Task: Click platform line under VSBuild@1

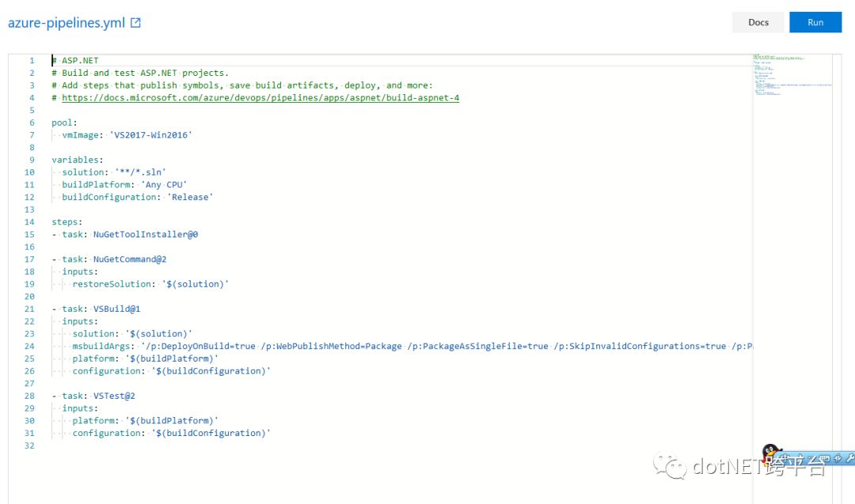Action: click(145, 358)
